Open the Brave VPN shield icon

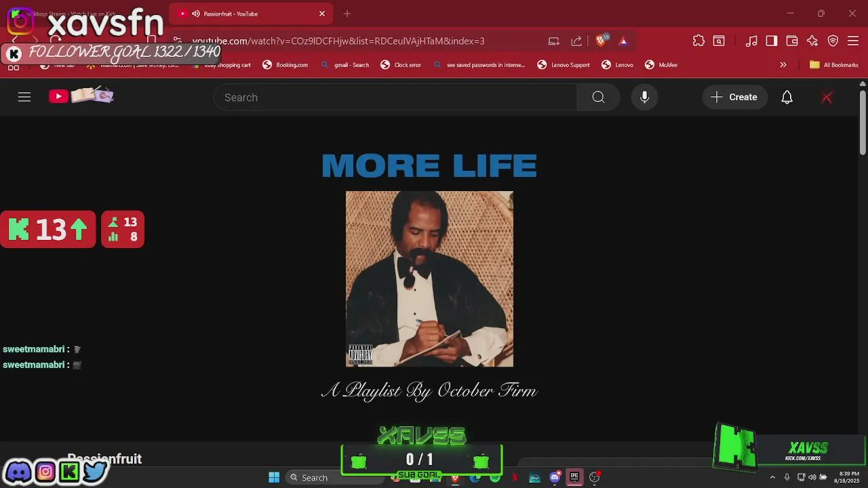[833, 41]
